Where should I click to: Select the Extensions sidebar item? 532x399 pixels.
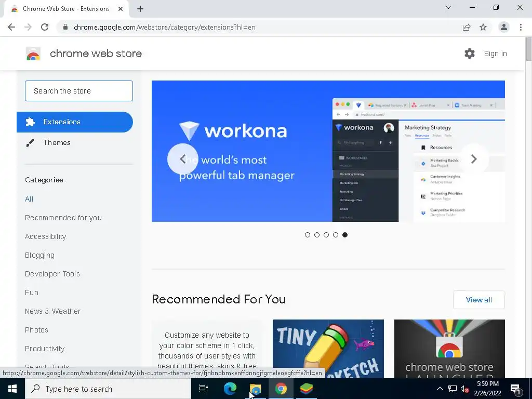click(x=75, y=122)
